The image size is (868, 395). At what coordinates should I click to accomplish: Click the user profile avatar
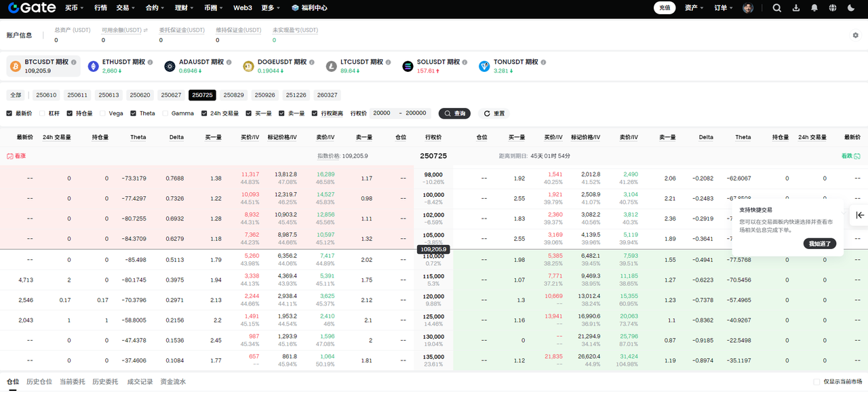(748, 8)
